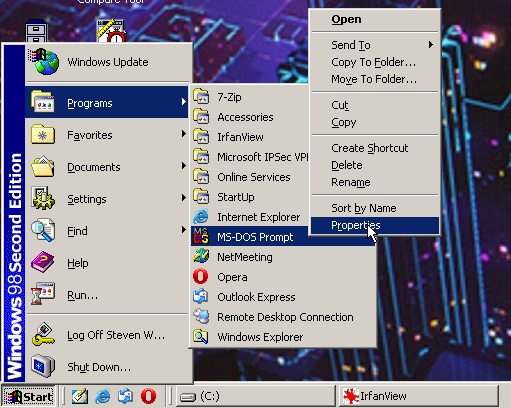Click the Log Off key icon

point(43,334)
